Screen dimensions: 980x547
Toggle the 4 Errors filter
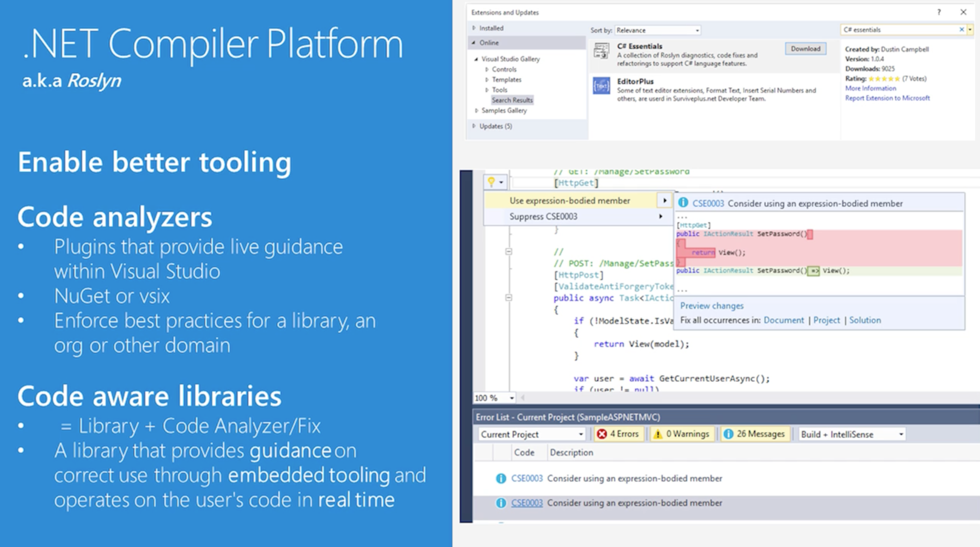[619, 434]
